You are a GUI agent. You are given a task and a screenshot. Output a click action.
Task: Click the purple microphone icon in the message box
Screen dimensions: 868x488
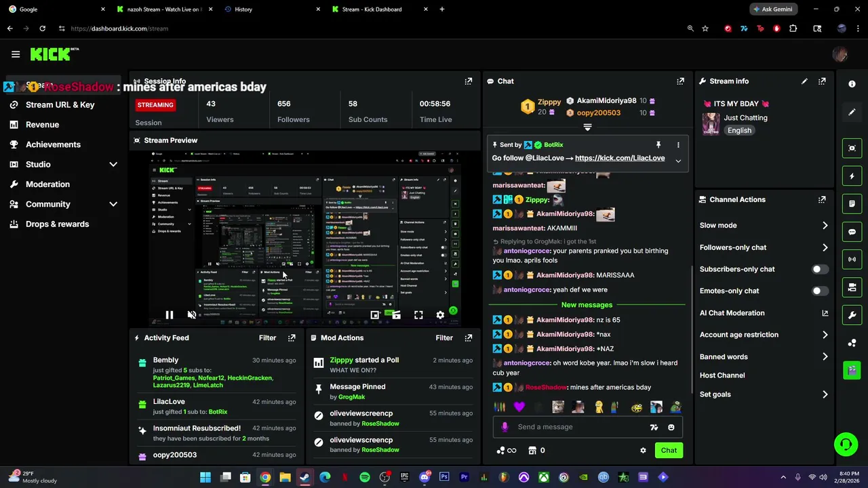(x=505, y=427)
